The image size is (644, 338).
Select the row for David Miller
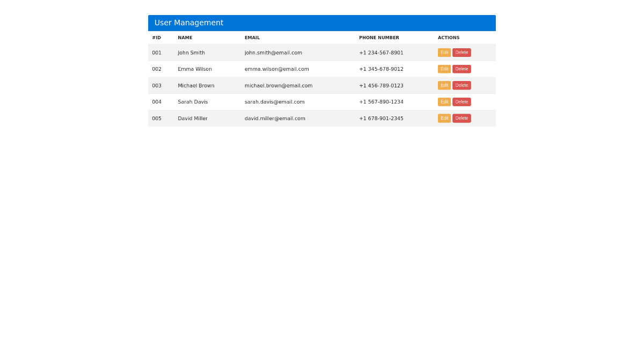pyautogui.click(x=322, y=118)
